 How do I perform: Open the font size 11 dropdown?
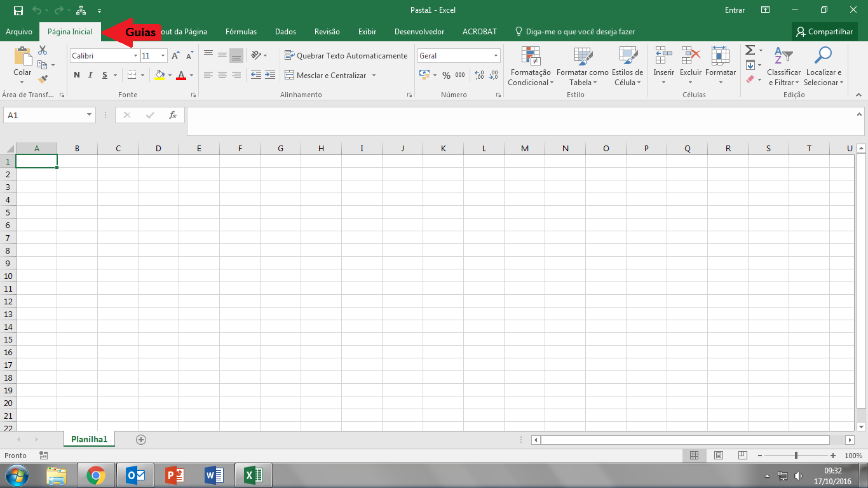point(163,56)
